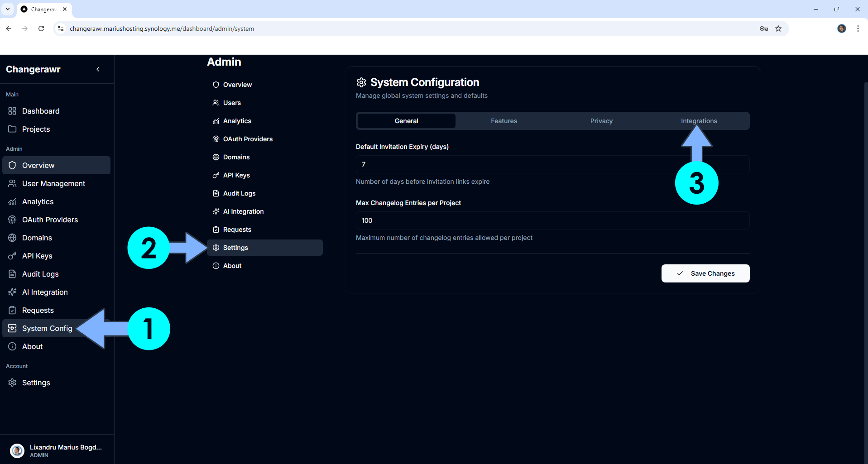Click the Projects folder icon
This screenshot has height=464, width=868.
tap(12, 129)
